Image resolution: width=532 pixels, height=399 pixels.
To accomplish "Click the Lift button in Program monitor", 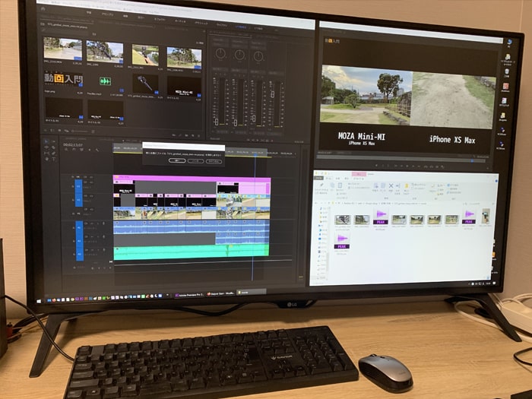I will coord(426,166).
